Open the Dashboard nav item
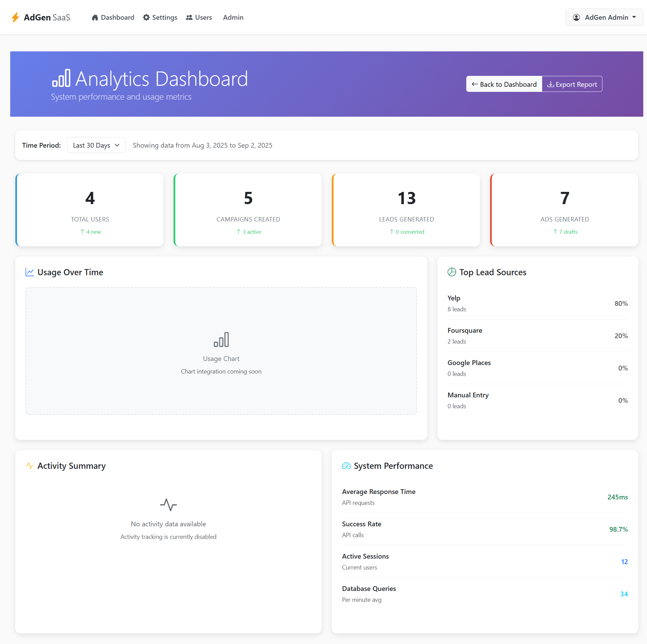 coord(113,17)
